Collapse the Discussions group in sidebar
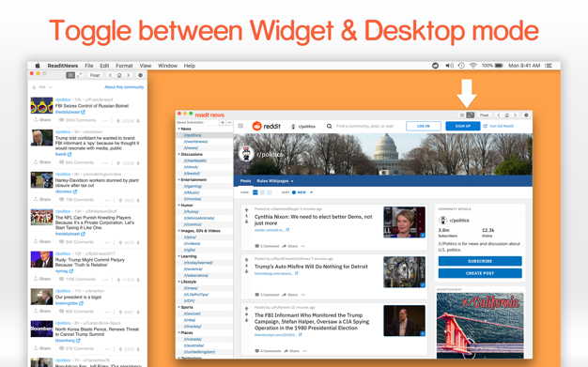588x367 pixels. pos(178,154)
